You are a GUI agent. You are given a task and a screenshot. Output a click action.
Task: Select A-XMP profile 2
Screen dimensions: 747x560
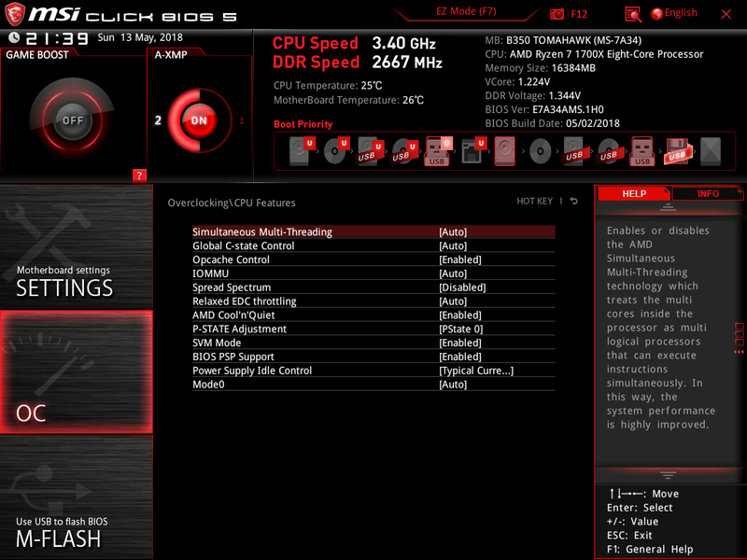click(x=158, y=120)
